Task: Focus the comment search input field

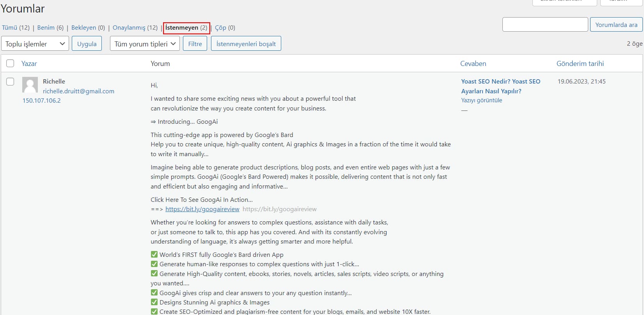Action: click(x=545, y=25)
